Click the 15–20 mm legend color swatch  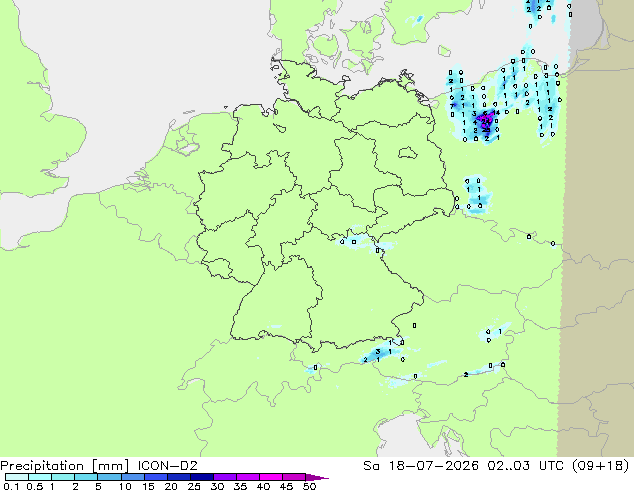click(155, 477)
